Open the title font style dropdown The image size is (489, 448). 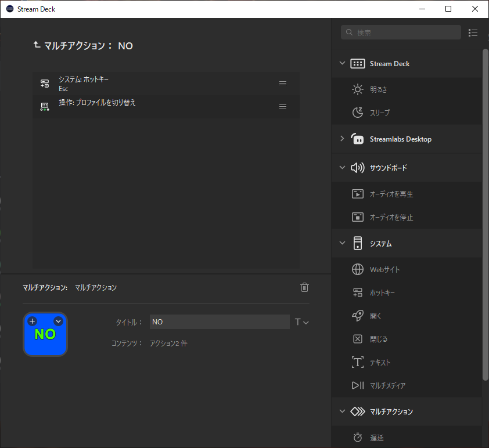301,322
